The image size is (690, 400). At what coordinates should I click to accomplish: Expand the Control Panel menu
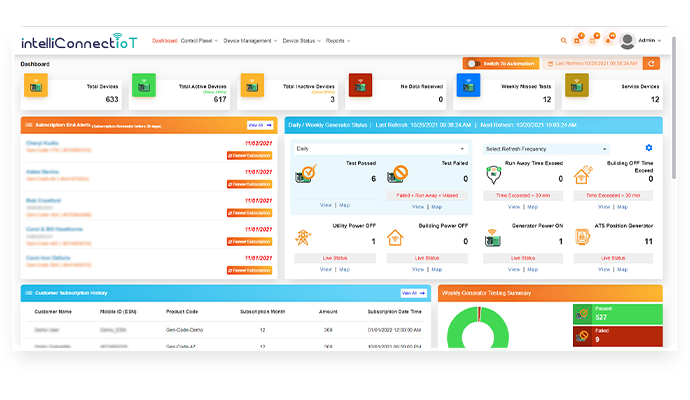(x=199, y=40)
